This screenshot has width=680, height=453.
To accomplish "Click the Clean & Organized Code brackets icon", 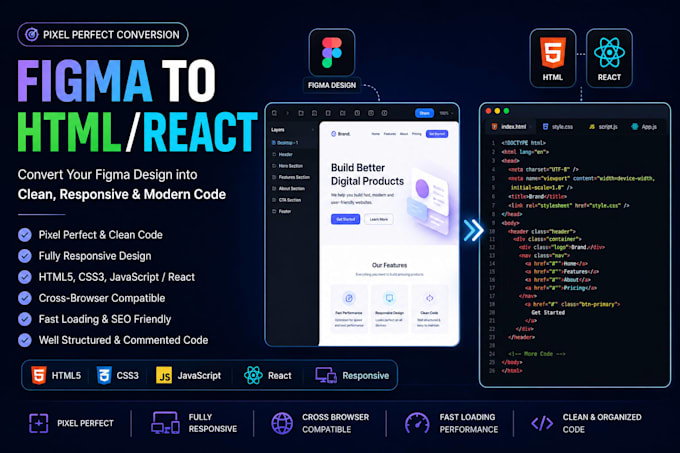I will pos(542,423).
